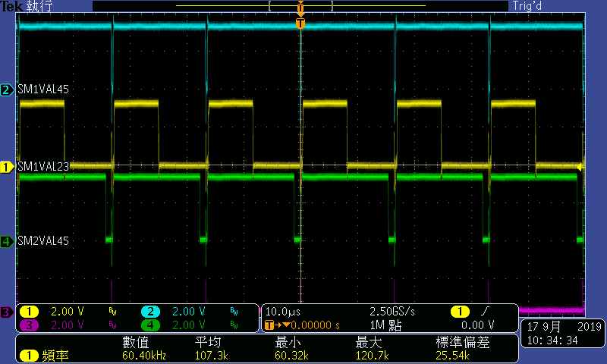Click SM2VAL45 waveform label
Viewport: 607px width, 364px height.
(x=43, y=241)
